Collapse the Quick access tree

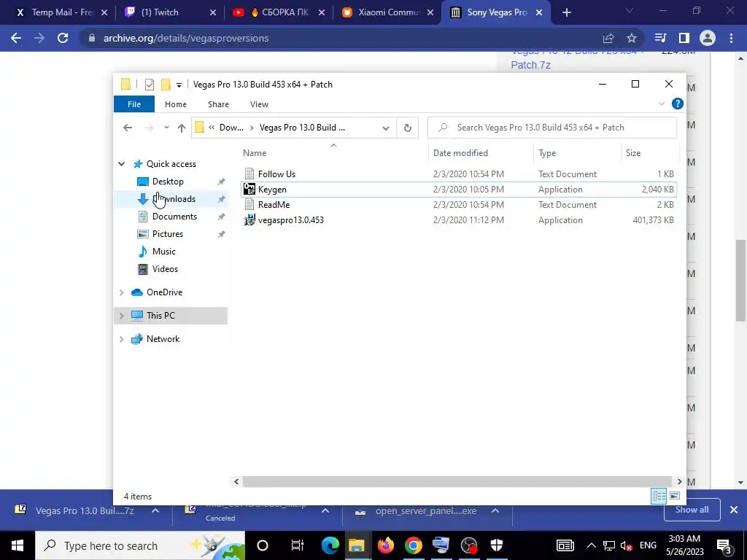(122, 164)
